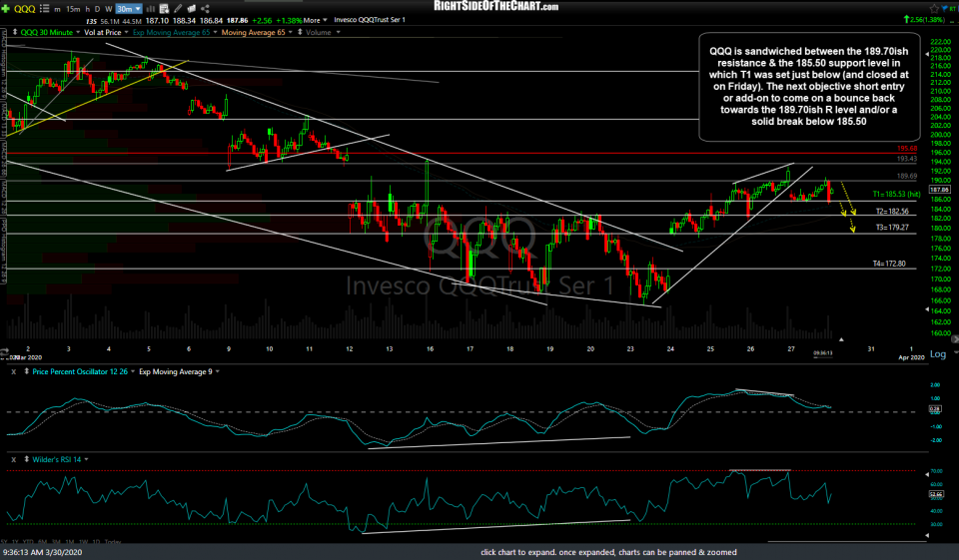
Task: Click the Invesco QQQTrust Ser 1 name
Action: (x=370, y=20)
